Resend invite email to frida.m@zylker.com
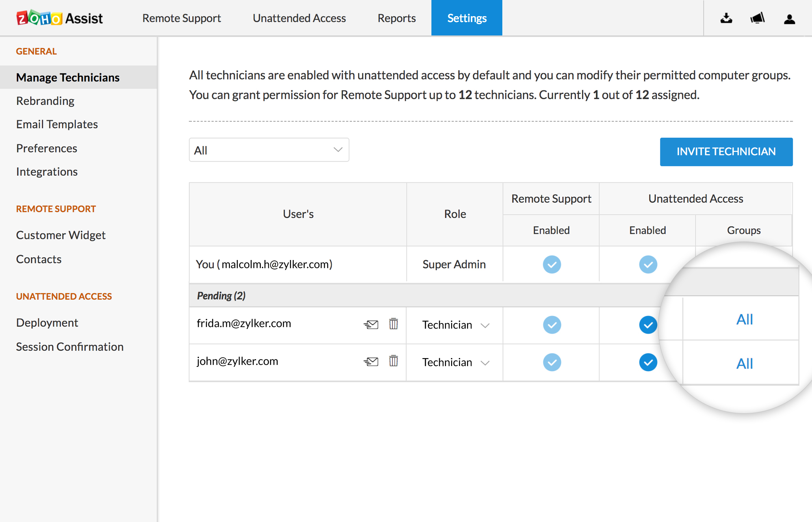812x522 pixels. [x=371, y=325]
